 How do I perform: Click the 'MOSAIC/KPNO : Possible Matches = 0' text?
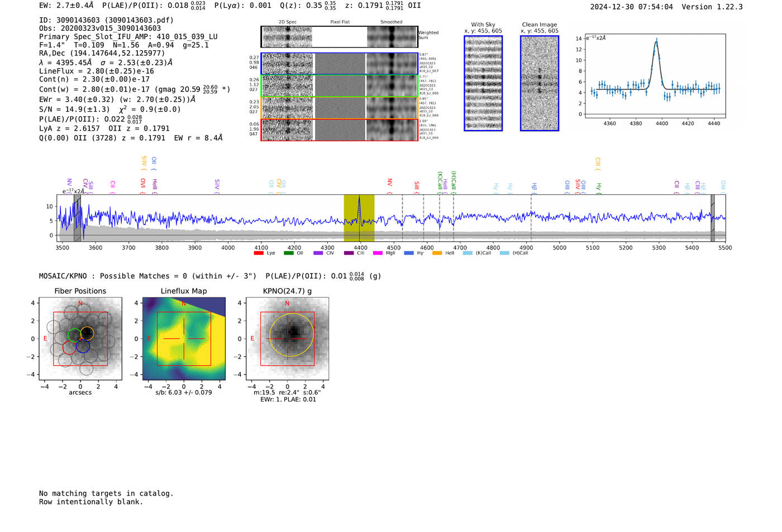[x=148, y=276]
